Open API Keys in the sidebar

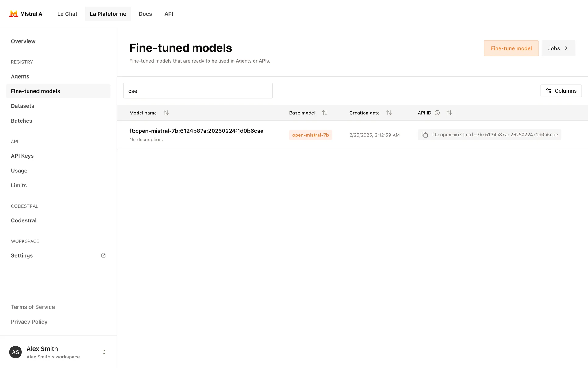(x=22, y=156)
